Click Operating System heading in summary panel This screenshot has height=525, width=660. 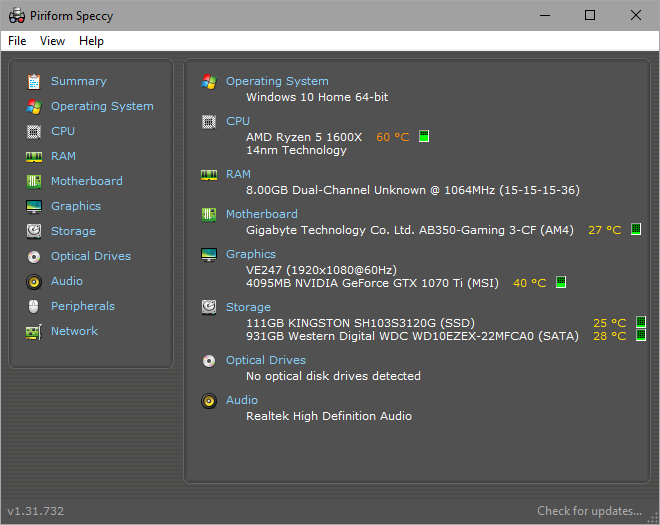pyautogui.click(x=277, y=81)
